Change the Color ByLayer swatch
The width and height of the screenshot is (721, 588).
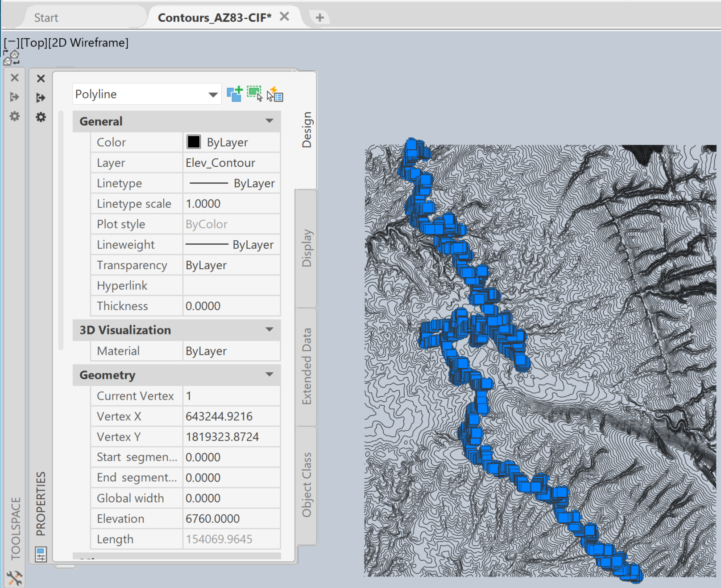click(193, 142)
